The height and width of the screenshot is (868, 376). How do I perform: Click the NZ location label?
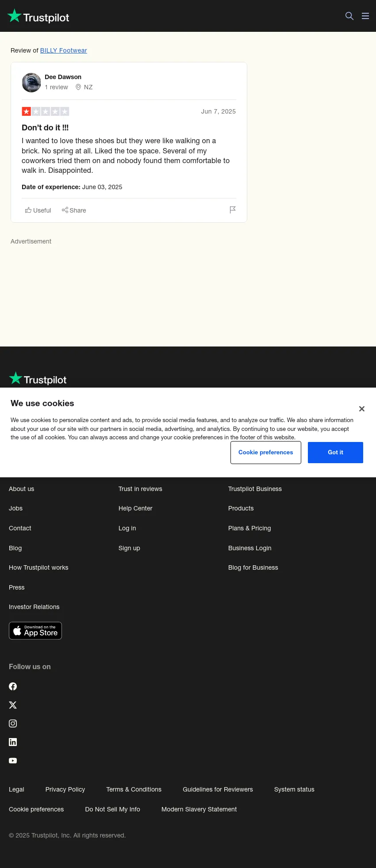click(88, 87)
